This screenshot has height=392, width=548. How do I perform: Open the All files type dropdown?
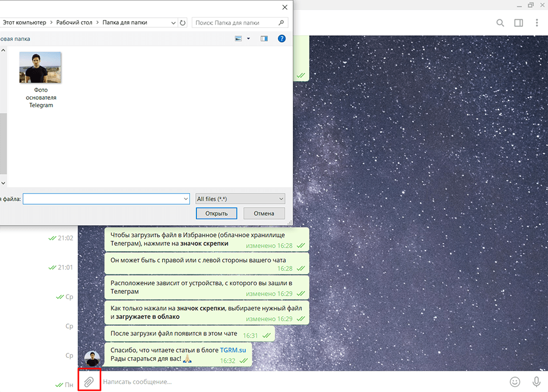240,199
